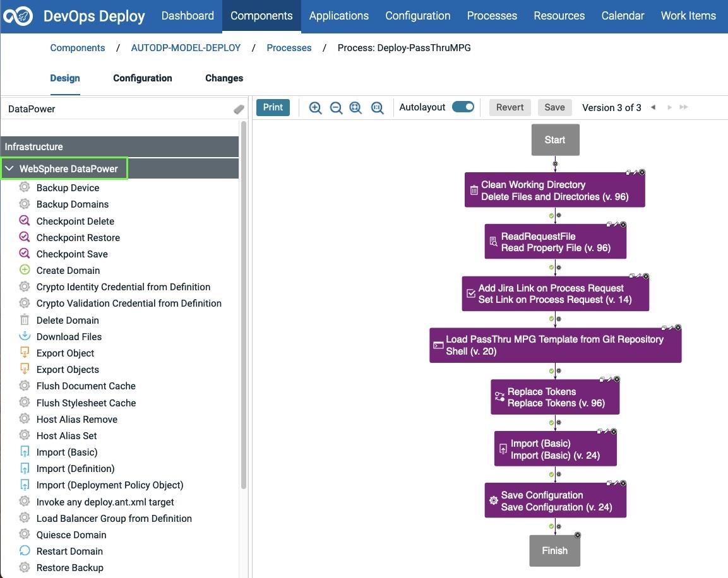
Task: Zoom in on the process diagram
Action: tap(315, 107)
